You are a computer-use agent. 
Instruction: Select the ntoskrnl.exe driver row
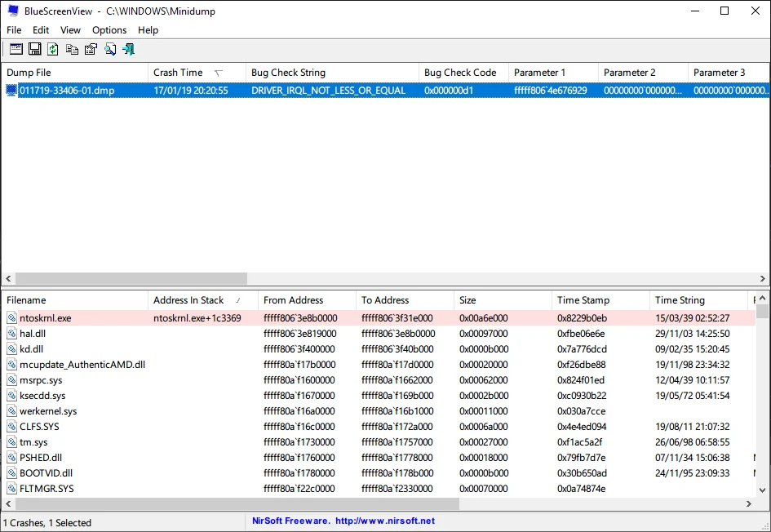point(379,318)
